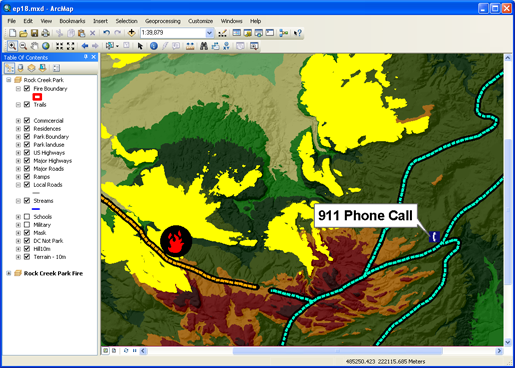This screenshot has width=515, height=368.
Task: Open a map document folder icon
Action: [23, 33]
